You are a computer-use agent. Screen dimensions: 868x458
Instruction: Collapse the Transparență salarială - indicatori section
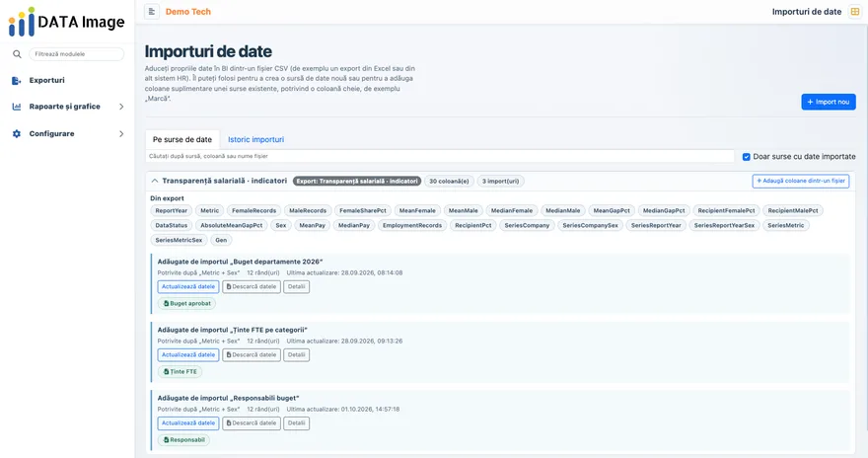155,181
